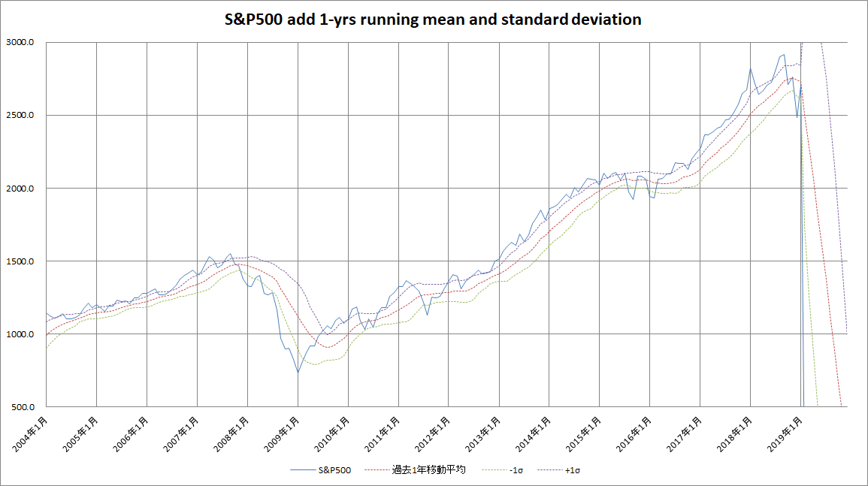
Task: Click the +1σ legend entry
Action: [558, 470]
